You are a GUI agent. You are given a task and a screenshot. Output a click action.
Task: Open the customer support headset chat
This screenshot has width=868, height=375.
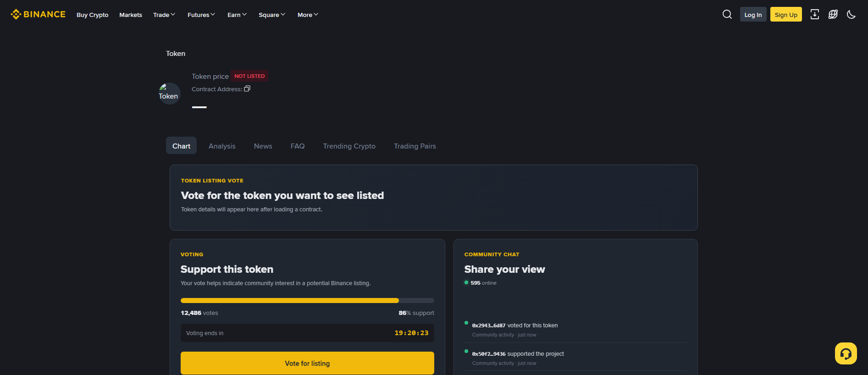tap(846, 353)
